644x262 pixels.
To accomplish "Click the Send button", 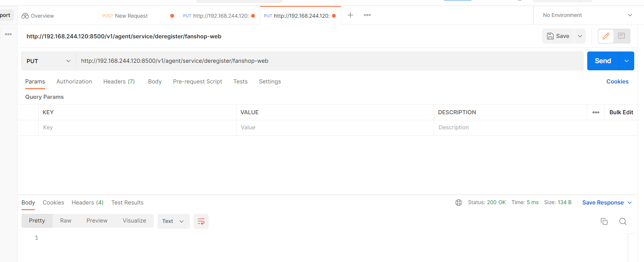I will click(603, 61).
